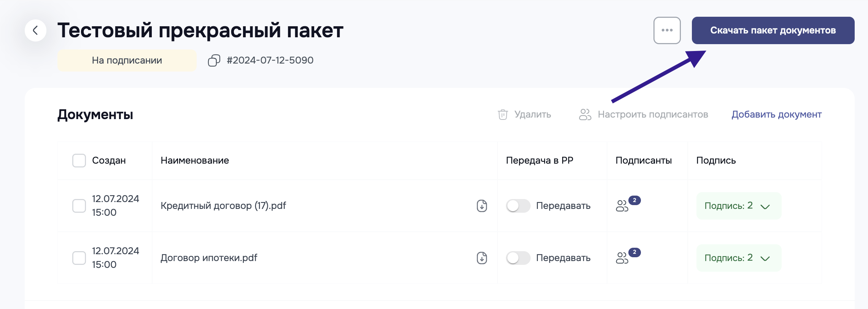Image resolution: width=868 pixels, height=309 pixels.
Task: Click the trash Удалить icon
Action: [x=503, y=115]
